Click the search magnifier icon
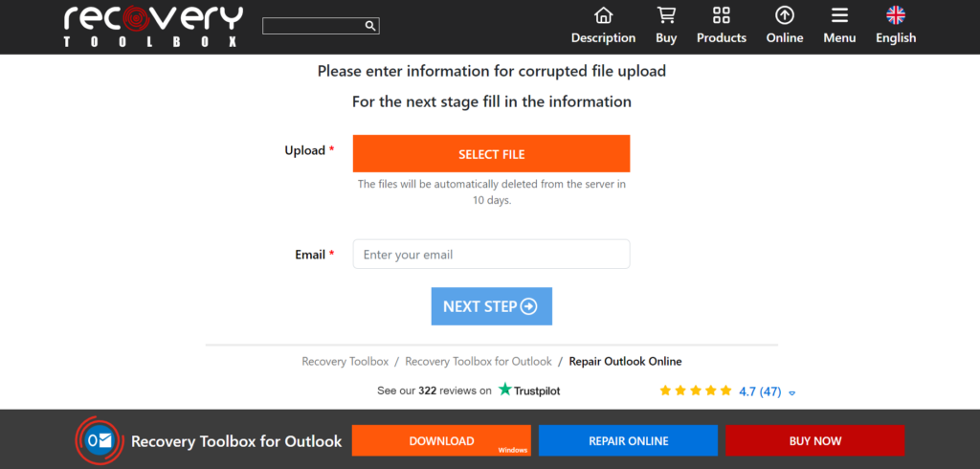 pyautogui.click(x=370, y=26)
